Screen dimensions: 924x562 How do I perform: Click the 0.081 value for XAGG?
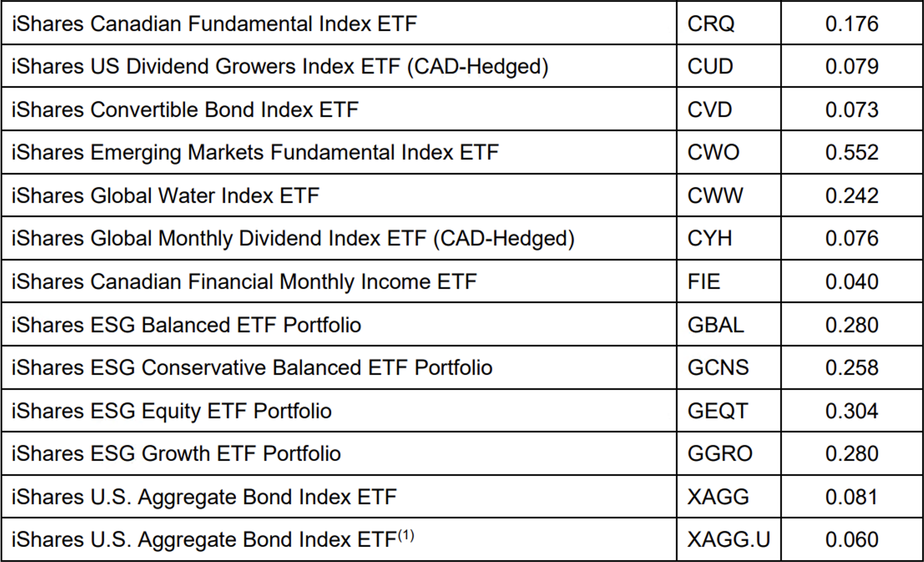pyautogui.click(x=852, y=497)
